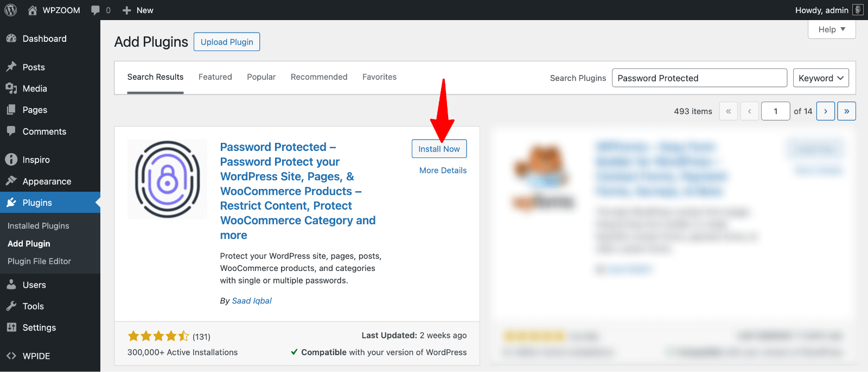Click the Compatible with your version text
868x372 pixels.
click(x=379, y=352)
